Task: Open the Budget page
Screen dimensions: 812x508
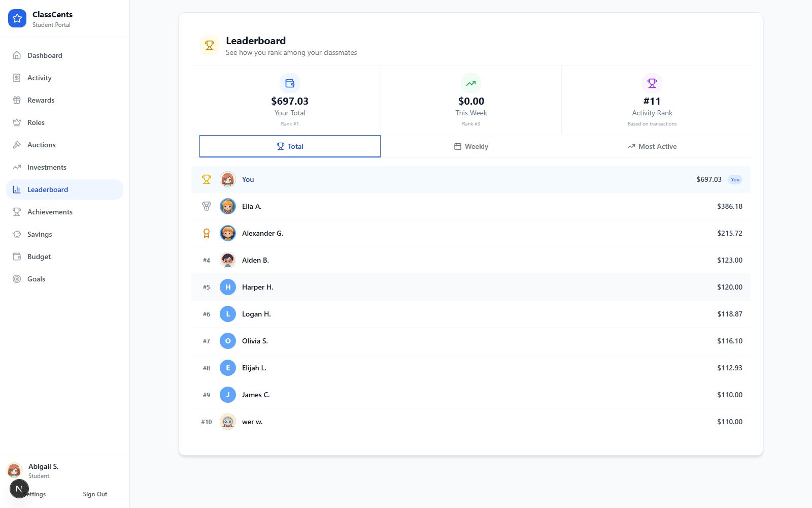Action: 64,257
